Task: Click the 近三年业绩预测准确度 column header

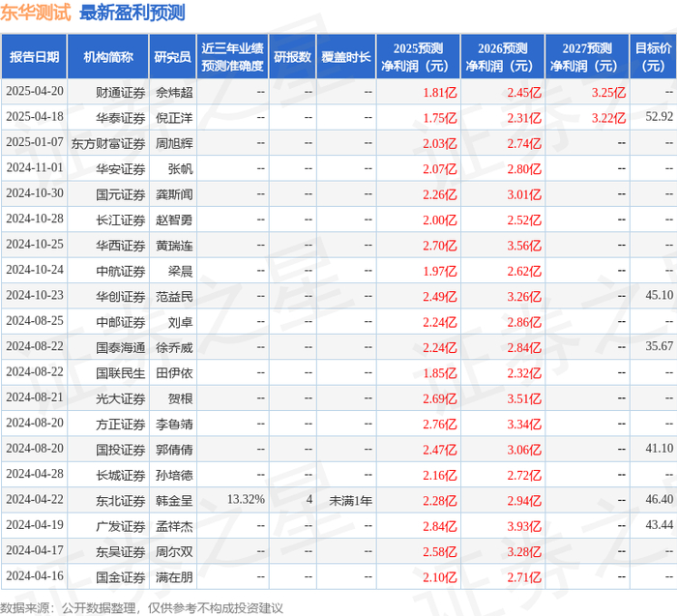Action: click(x=232, y=56)
